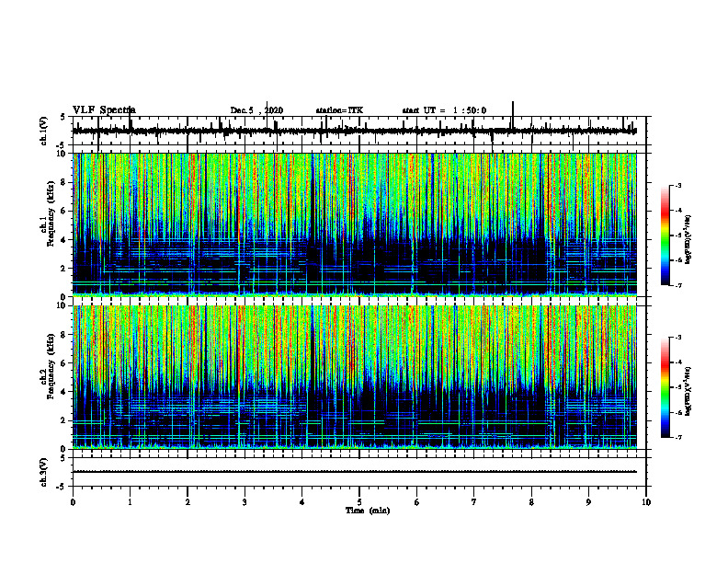Click ch.2 frequency tick label '8'
Image resolution: width=728 pixels, height=563 pixels.
point(63,335)
